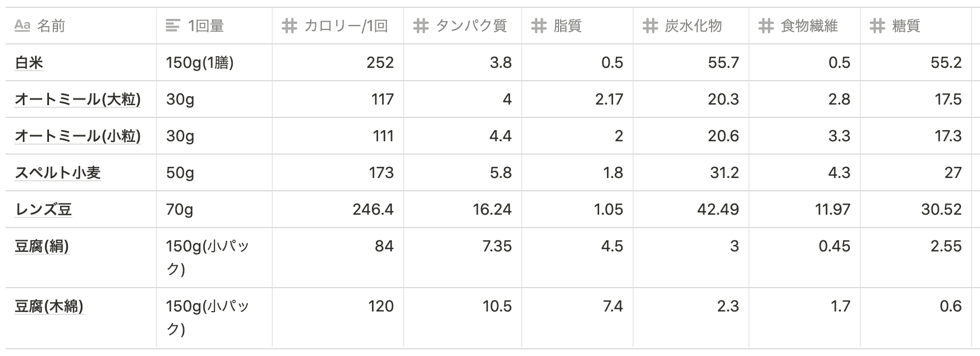This screenshot has height=356, width=980.
Task: Open the 名前 column header menu
Action: 81,26
